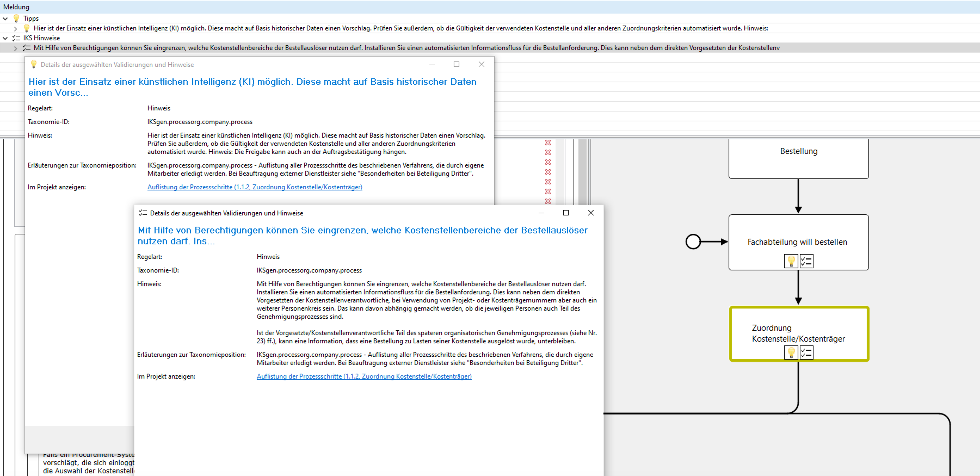Click the topmost red X marker icon
This screenshot has height=476, width=980.
(x=548, y=143)
